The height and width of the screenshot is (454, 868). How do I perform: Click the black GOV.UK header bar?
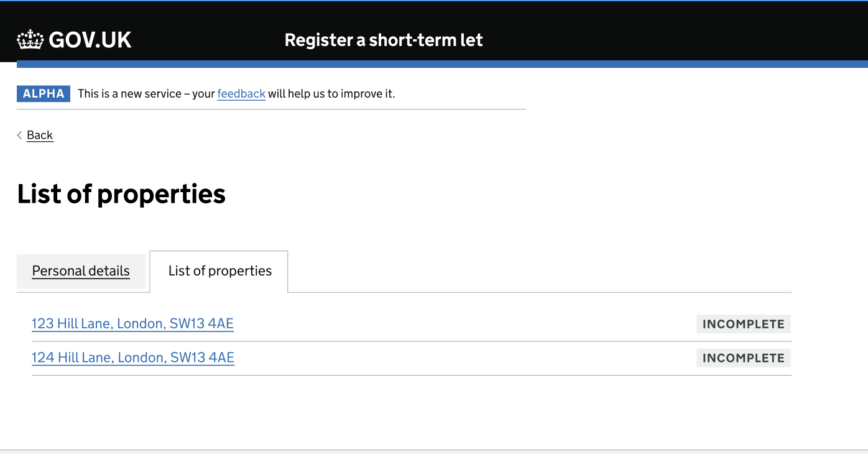point(622,31)
